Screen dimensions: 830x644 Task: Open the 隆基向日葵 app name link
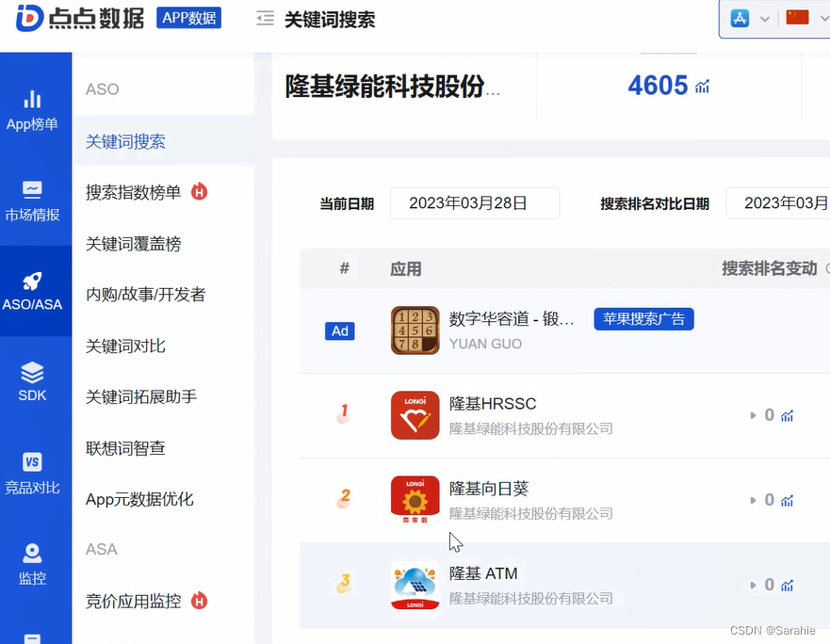[489, 489]
